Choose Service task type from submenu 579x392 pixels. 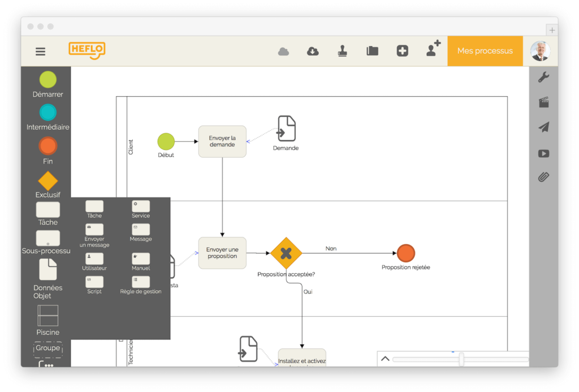[x=141, y=206]
